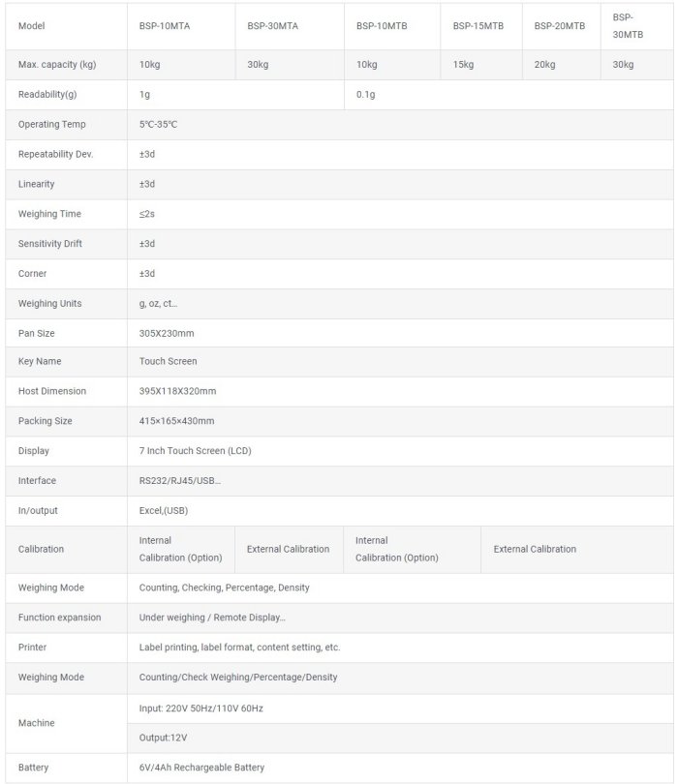Click the BSP-20MTB model header cell
The width and height of the screenshot is (678, 784).
559,26
